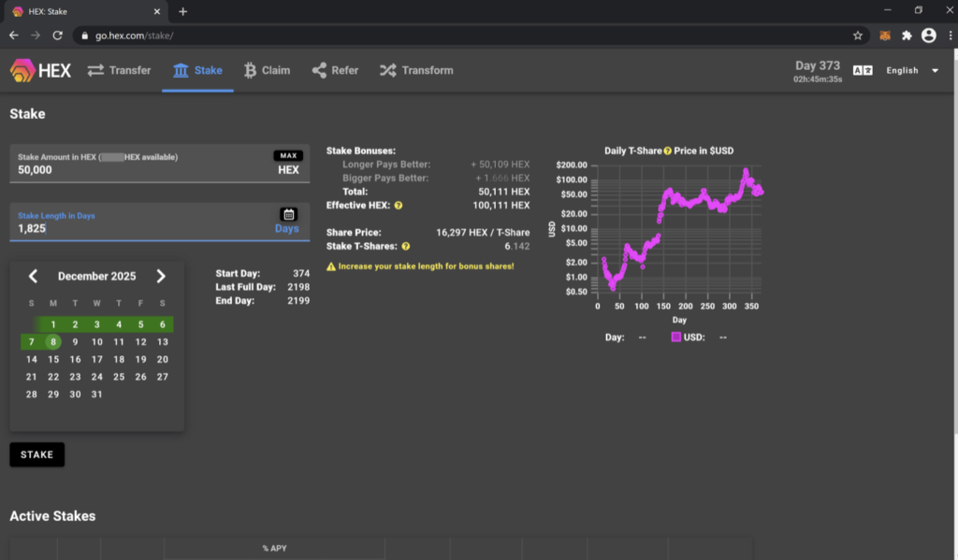Screen dimensions: 958x560
Task: Open the calendar icon in Stake Length field
Action: tap(288, 214)
